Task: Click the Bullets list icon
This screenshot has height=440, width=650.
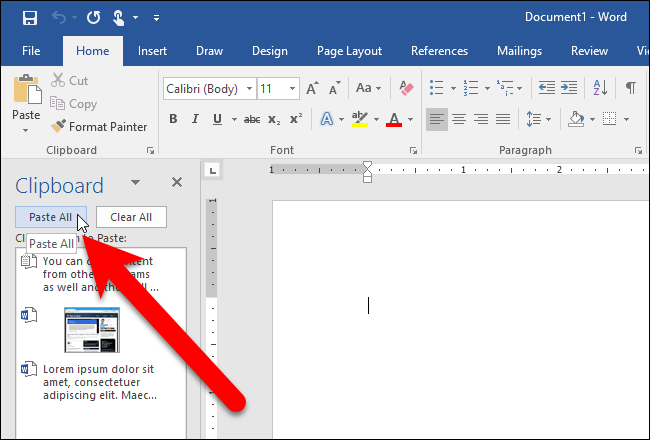Action: 437,88
